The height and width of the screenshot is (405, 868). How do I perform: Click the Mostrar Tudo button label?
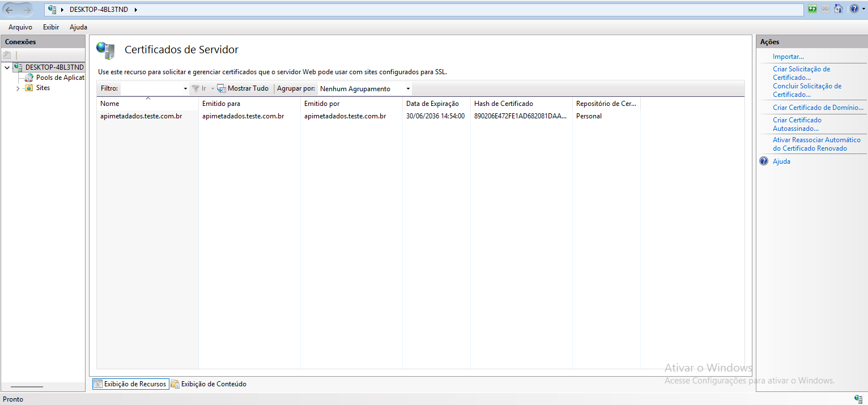coord(248,88)
